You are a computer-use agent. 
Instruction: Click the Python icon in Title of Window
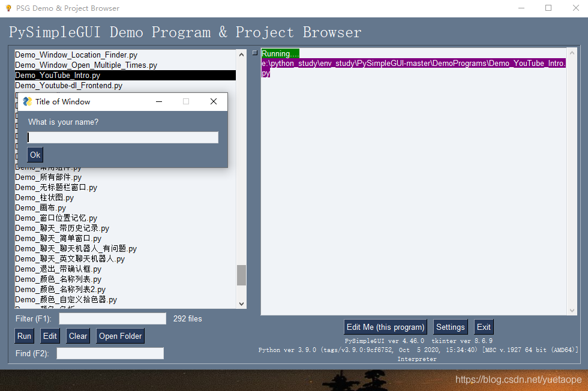[x=28, y=101]
